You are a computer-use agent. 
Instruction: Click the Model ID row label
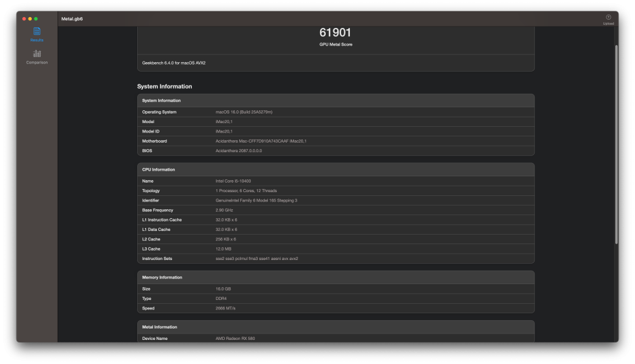(x=150, y=131)
